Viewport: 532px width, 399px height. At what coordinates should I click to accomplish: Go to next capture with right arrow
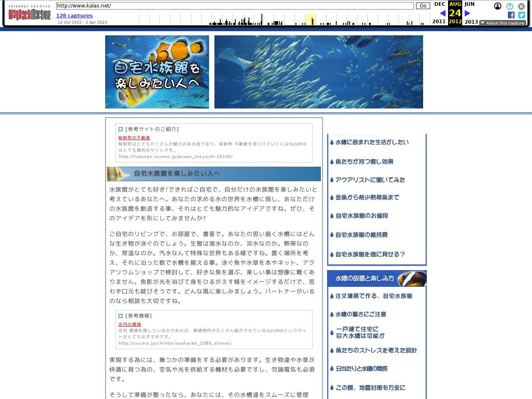467,13
